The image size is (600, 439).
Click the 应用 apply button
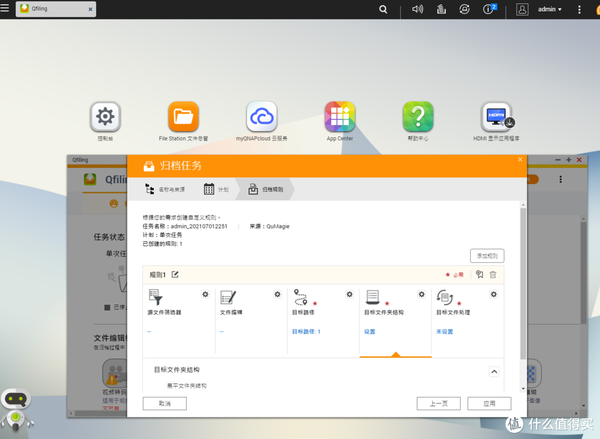[x=489, y=403]
